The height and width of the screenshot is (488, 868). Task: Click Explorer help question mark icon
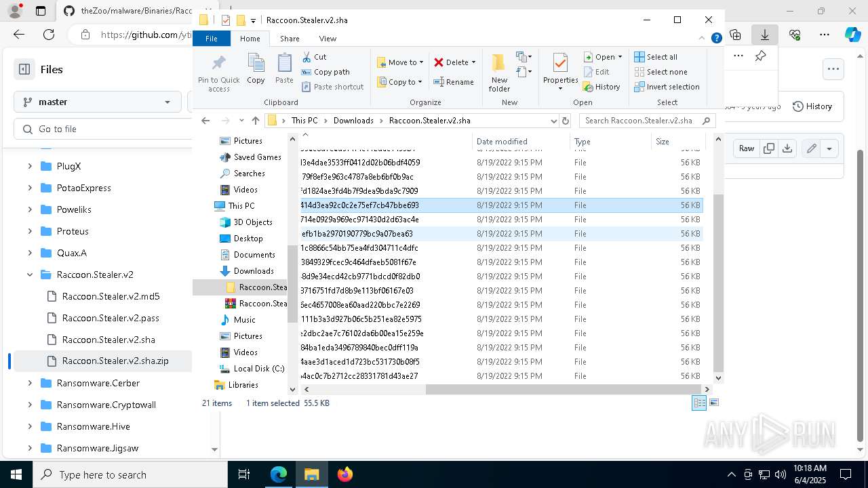(x=716, y=39)
